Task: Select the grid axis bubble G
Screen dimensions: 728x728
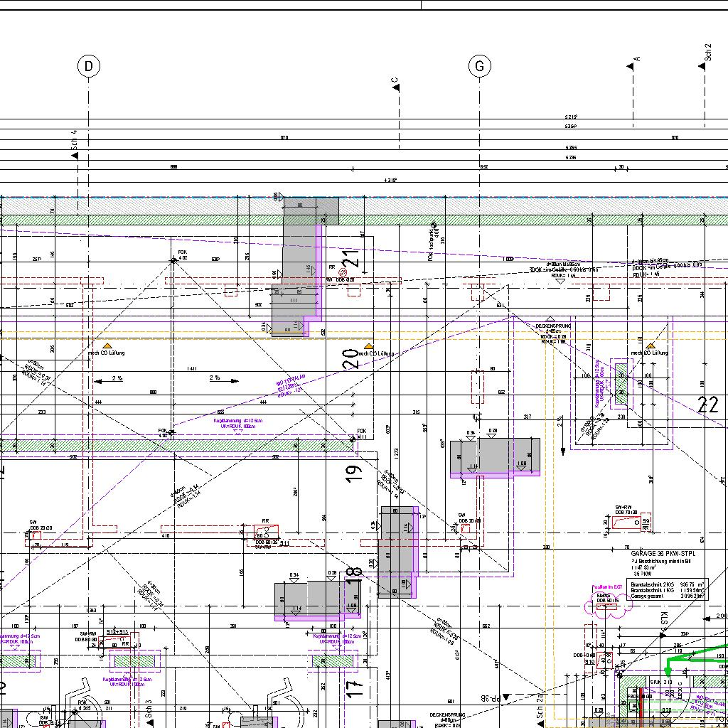Action: pyautogui.click(x=480, y=66)
